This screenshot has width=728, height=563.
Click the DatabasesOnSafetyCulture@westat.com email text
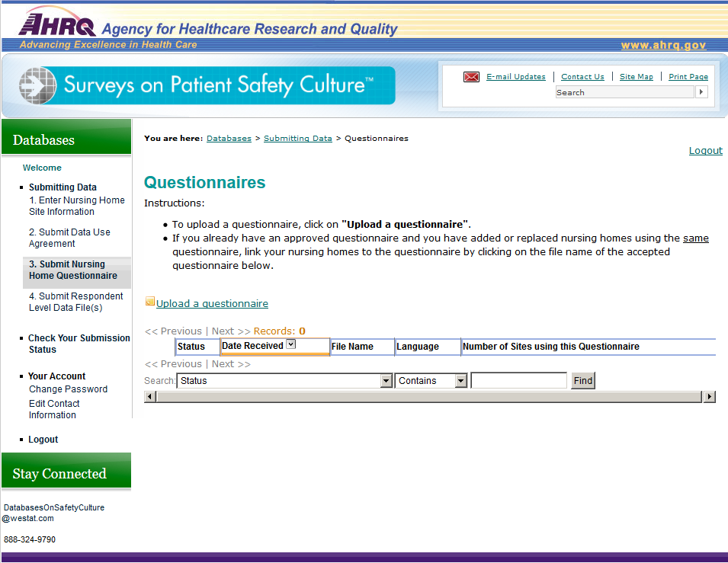(53, 513)
